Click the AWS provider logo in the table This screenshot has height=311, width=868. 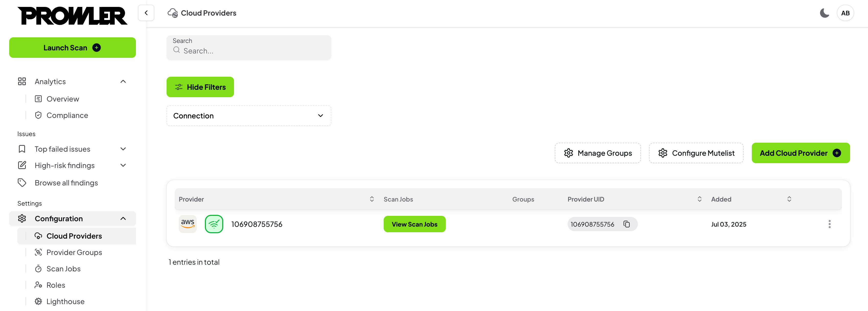point(188,224)
